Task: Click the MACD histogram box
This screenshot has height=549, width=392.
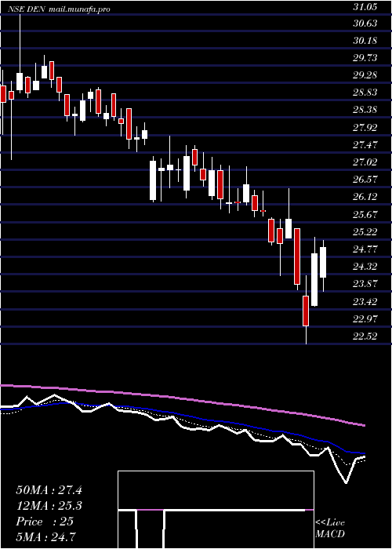Action: 216,510
